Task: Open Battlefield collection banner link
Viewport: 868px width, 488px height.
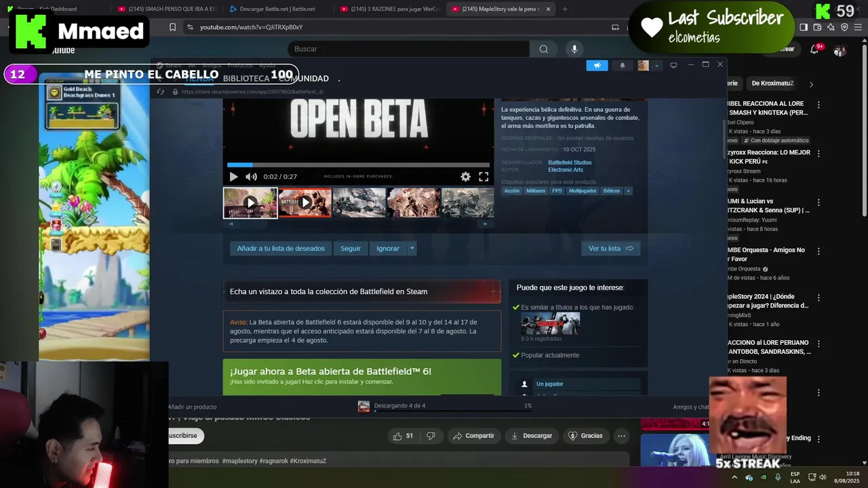Action: tap(362, 291)
